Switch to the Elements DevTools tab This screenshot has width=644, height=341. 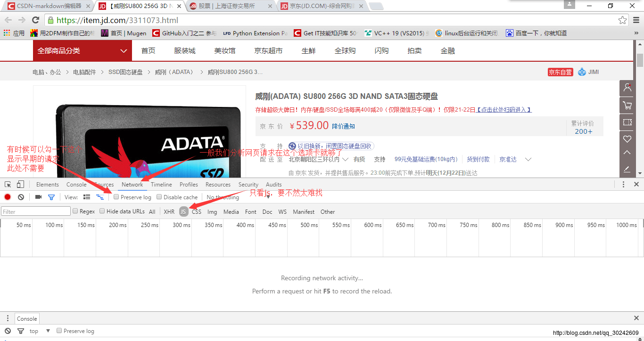[x=48, y=185]
